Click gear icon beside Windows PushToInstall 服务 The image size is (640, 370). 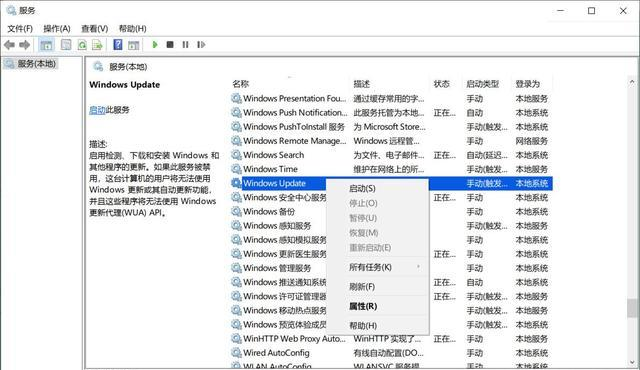pos(236,126)
